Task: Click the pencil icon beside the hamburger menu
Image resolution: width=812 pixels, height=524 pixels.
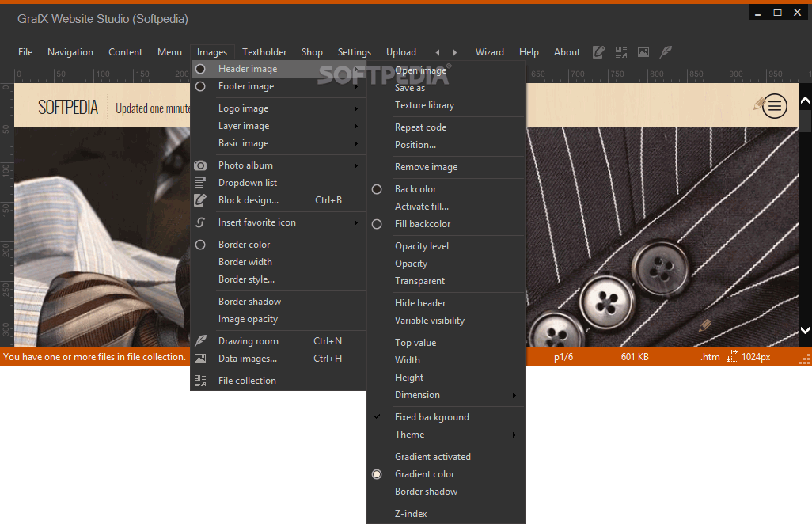Action: coord(759,104)
